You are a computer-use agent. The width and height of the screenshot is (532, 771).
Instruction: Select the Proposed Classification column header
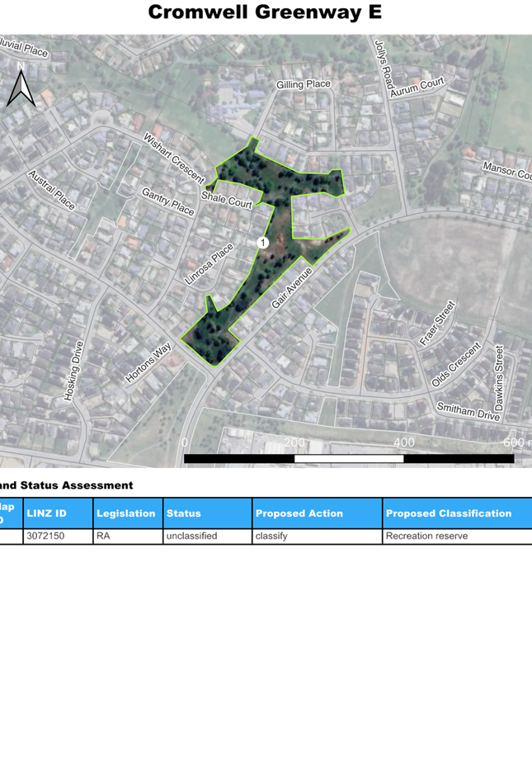tap(456, 513)
